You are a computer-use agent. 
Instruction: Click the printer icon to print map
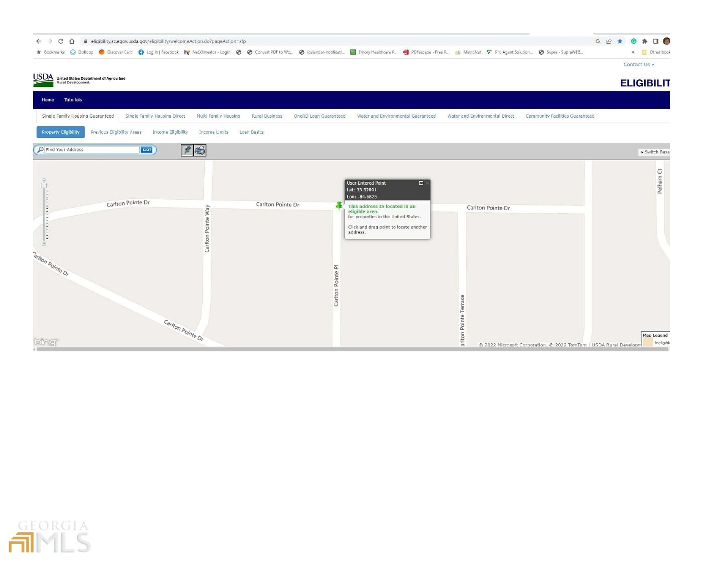[x=200, y=150]
